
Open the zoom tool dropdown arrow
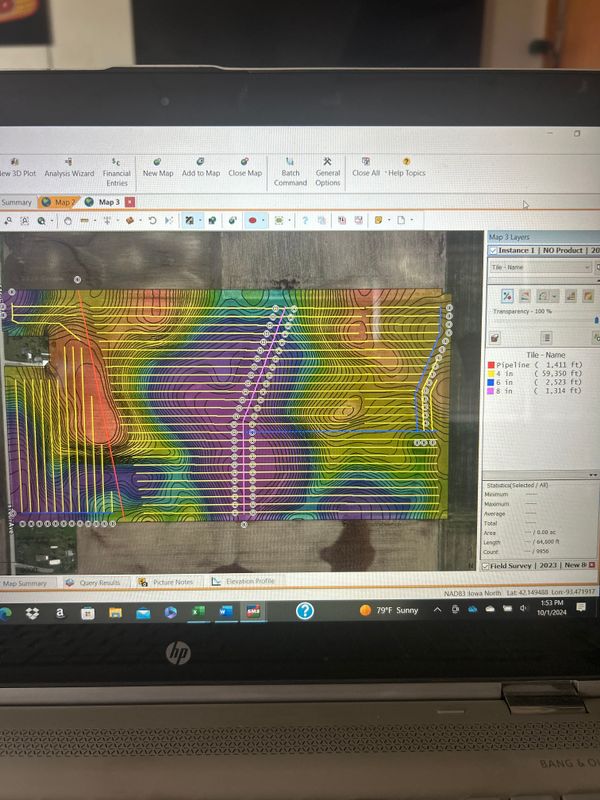tap(52, 221)
